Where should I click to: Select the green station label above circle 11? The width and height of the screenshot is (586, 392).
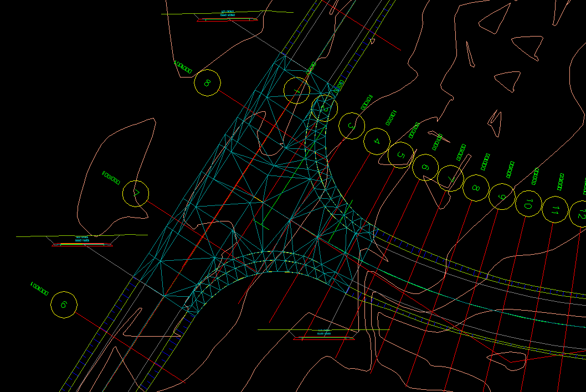(x=561, y=182)
